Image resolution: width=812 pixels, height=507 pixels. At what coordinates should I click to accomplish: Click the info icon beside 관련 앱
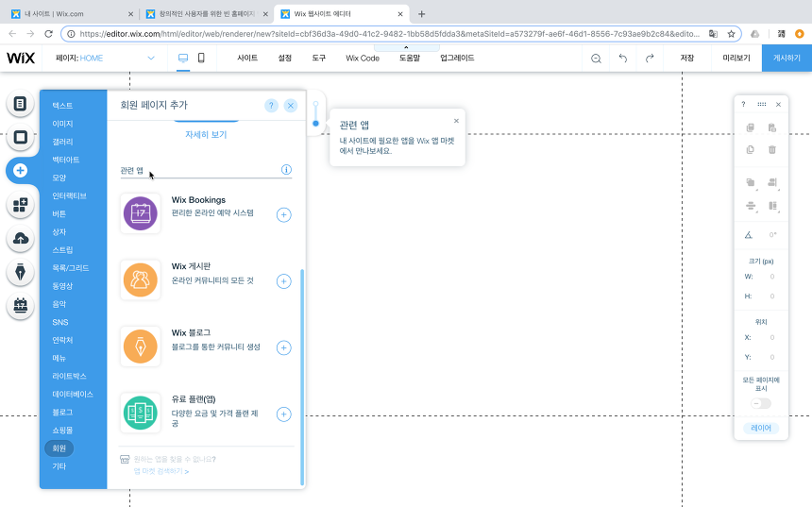coord(286,170)
